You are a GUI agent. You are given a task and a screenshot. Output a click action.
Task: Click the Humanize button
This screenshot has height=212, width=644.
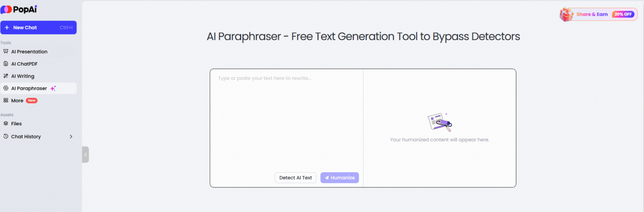click(339, 178)
